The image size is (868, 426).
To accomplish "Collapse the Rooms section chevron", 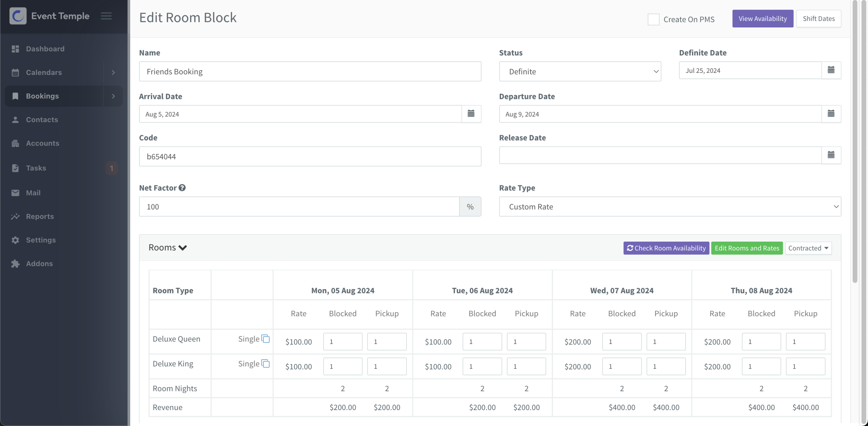I will pyautogui.click(x=183, y=248).
